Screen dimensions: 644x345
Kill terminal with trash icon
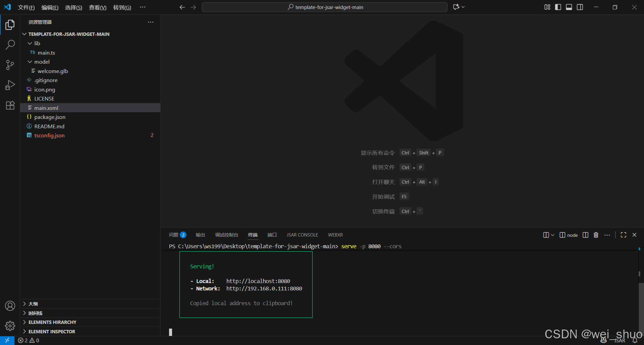(x=596, y=235)
